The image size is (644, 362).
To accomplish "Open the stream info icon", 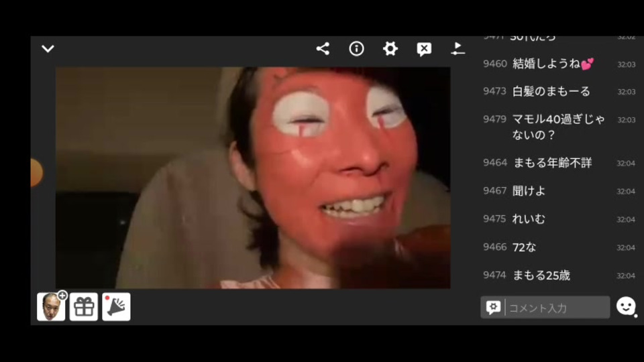I will pyautogui.click(x=356, y=49).
